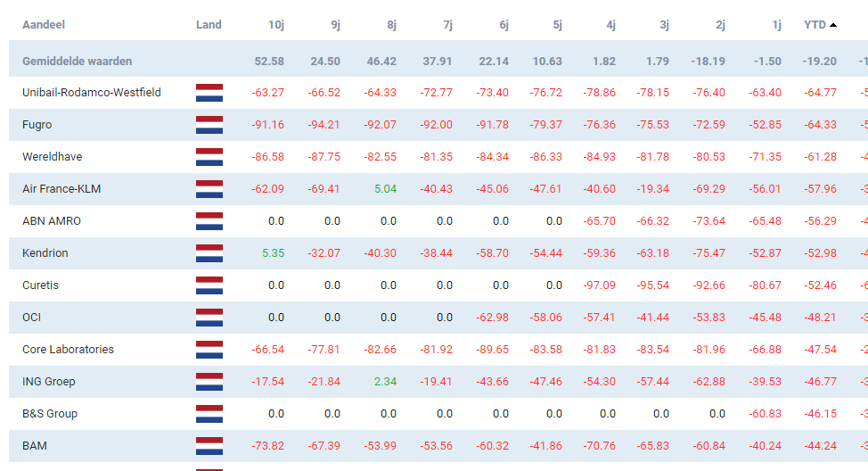Select Unibail-Rodamco-Westfield YTD value -64.77
This screenshot has width=868, height=471.
pyautogui.click(x=820, y=93)
